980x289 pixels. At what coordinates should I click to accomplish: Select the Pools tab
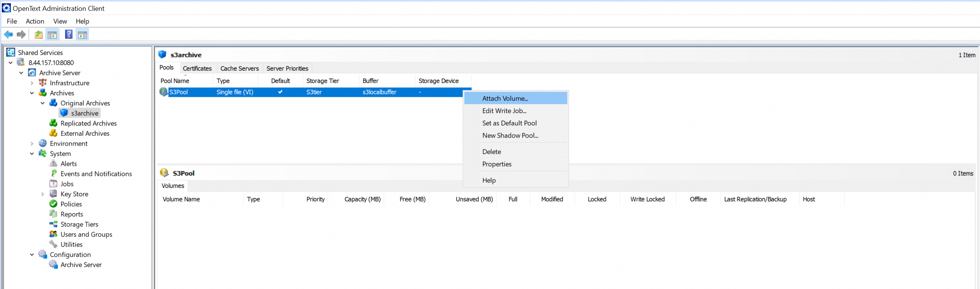(167, 68)
